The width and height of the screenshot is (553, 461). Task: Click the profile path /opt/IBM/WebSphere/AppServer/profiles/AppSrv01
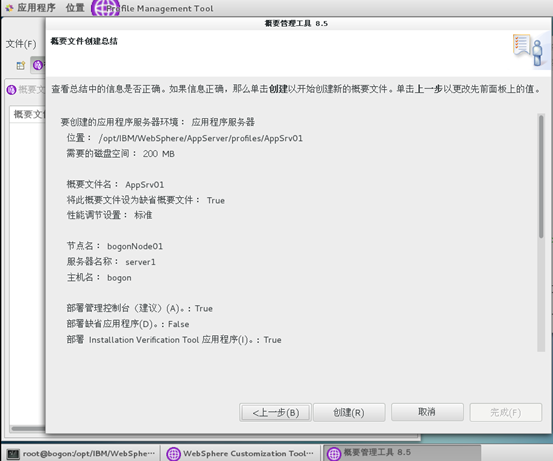[x=201, y=138]
